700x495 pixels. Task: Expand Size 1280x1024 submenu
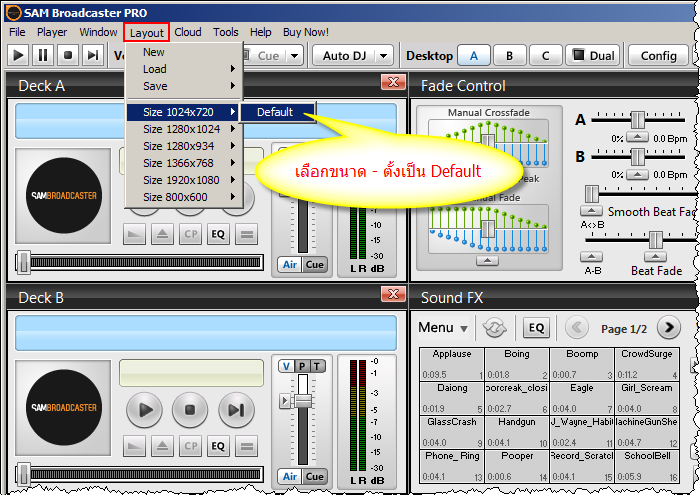(184, 129)
